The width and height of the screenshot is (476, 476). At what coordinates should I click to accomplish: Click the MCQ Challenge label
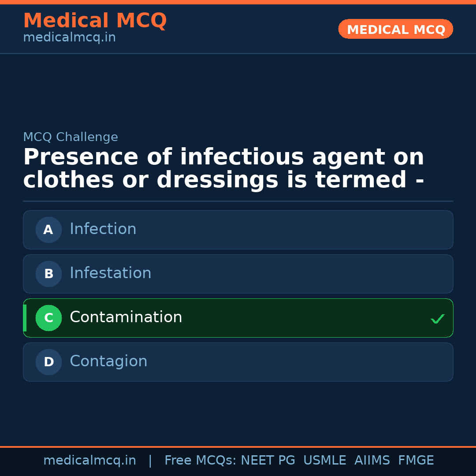(71, 137)
